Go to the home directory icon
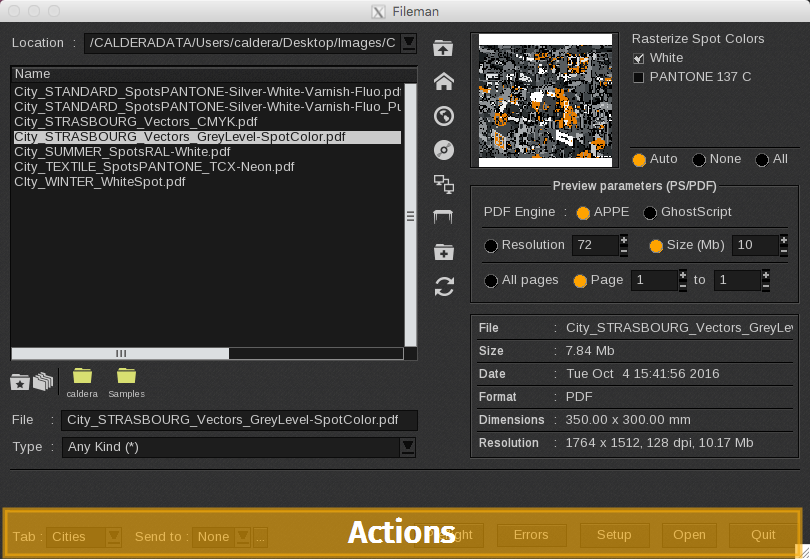Image resolution: width=810 pixels, height=559 pixels. click(x=444, y=82)
